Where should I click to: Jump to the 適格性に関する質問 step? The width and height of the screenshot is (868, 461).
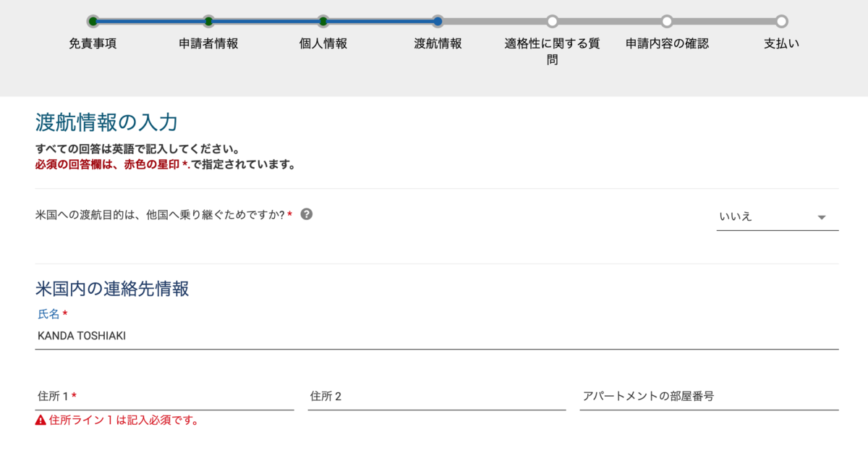point(553,51)
